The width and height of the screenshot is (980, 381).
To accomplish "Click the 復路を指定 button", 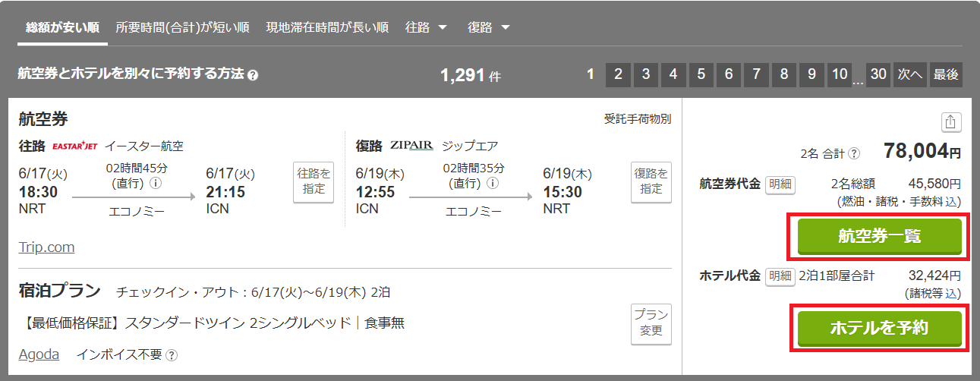I will coord(651,182).
